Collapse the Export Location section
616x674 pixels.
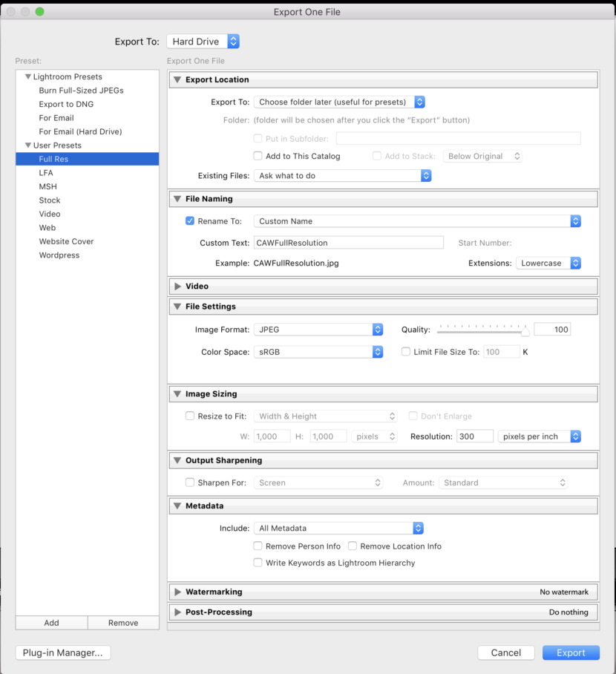click(x=177, y=79)
